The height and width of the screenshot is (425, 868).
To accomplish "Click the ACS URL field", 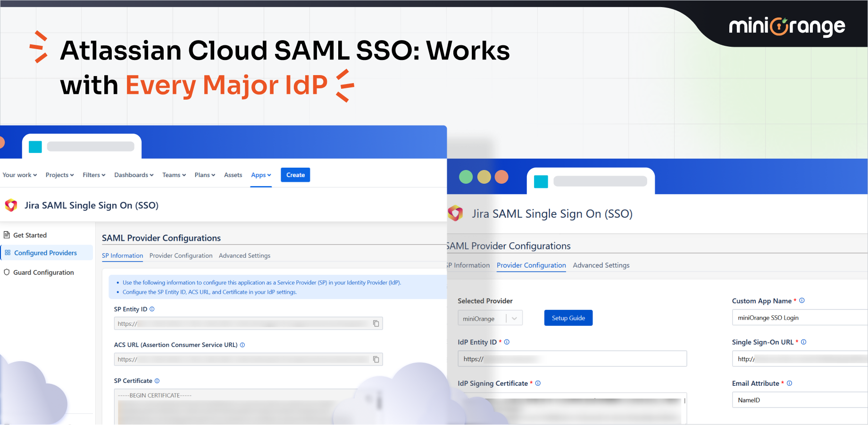I will coord(248,359).
